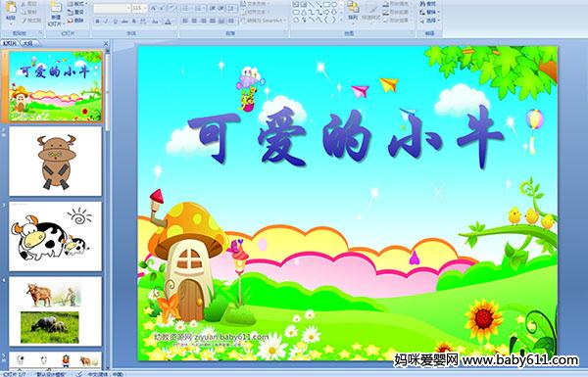Click the Delete slide icon
Viewport: 588px width, 377px height.
(76, 21)
